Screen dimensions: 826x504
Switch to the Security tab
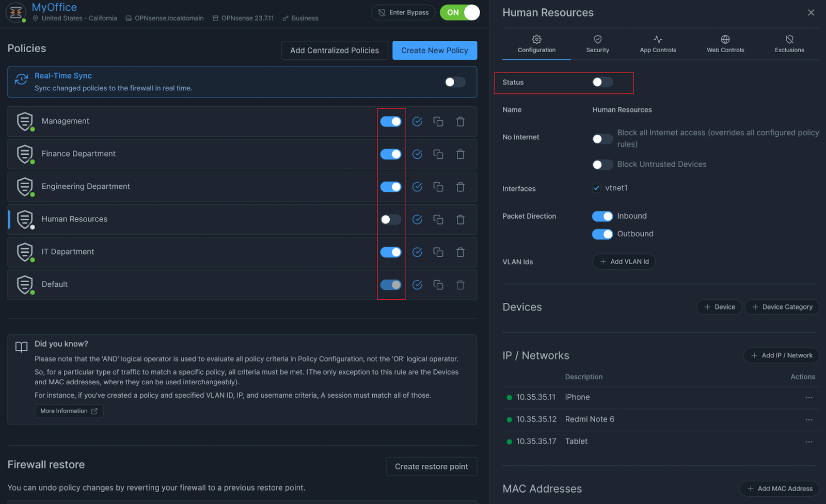[597, 44]
